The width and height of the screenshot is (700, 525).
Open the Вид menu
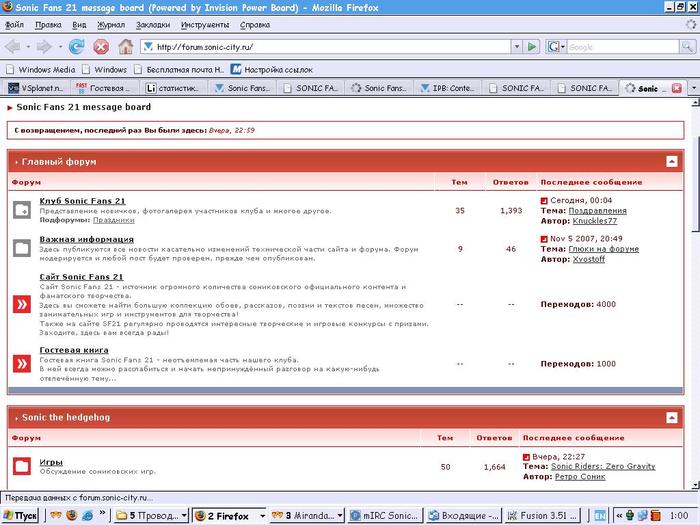tap(79, 25)
